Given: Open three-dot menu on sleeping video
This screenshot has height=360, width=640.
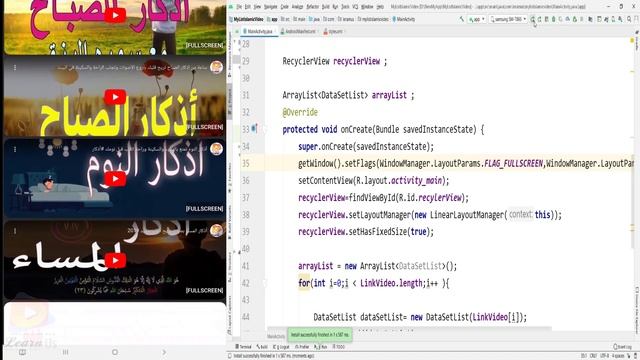Looking at the screenshot, I should point(15,149).
